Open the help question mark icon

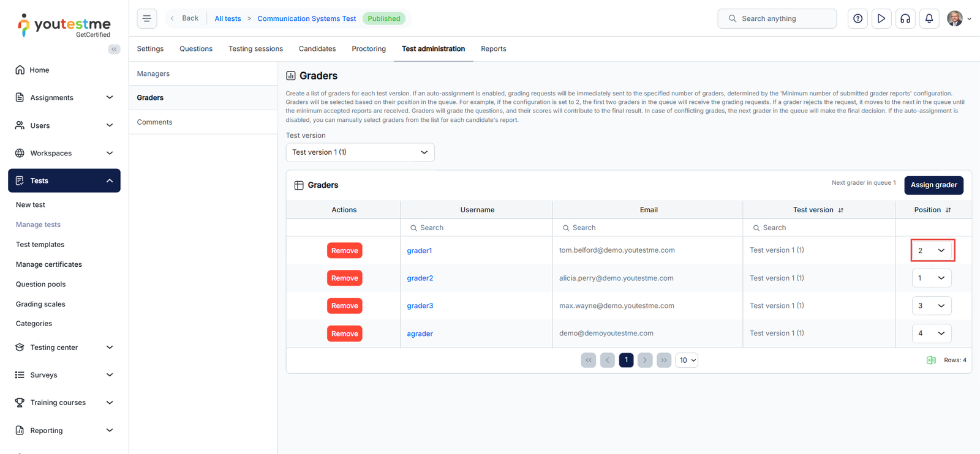(x=858, y=18)
